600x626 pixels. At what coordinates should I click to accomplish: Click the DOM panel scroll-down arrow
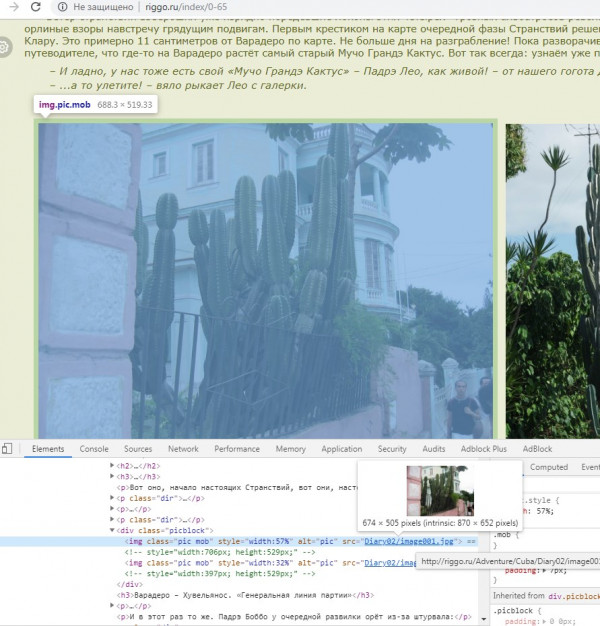point(483,619)
